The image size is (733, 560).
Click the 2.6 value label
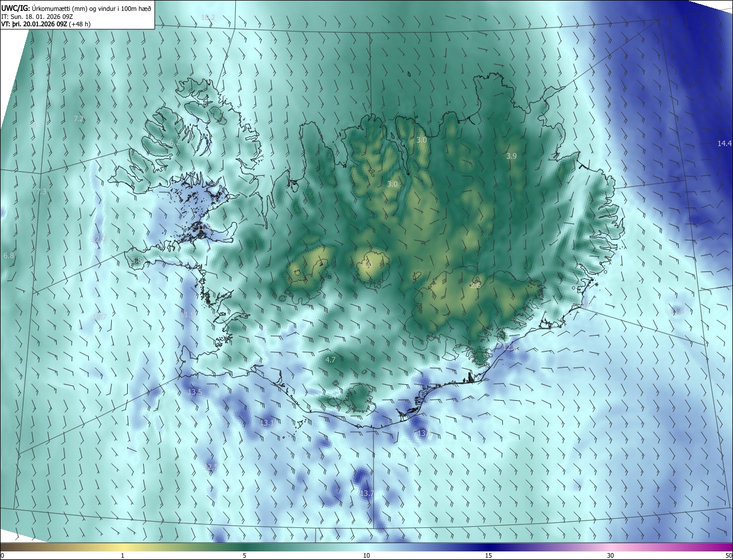pos(476,284)
